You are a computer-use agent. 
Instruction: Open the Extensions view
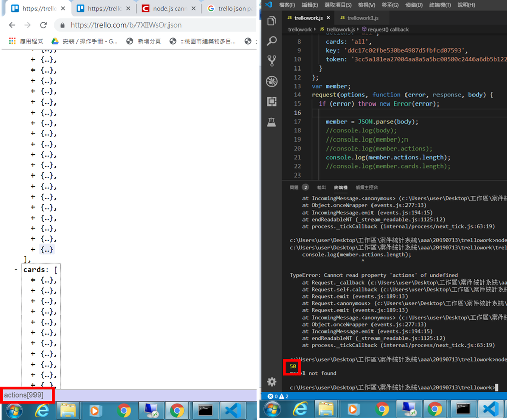point(272,101)
